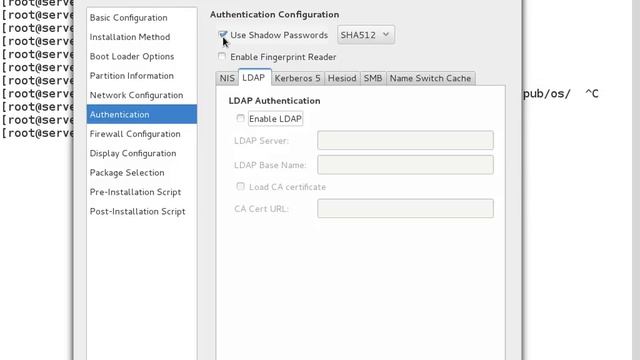
Task: Select Pre-Installation Script in sidebar
Action: (141, 192)
